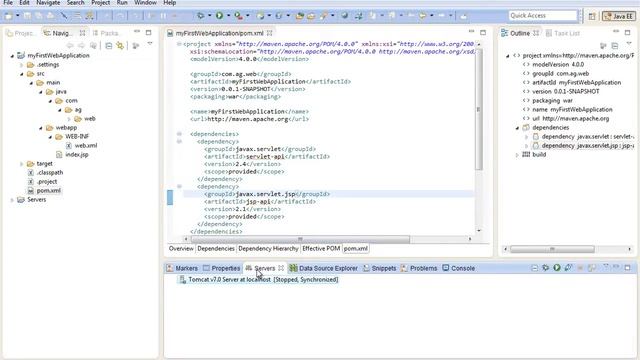The image size is (640, 360).
Task: Collapse dependencies node in Outline
Action: tap(517, 128)
